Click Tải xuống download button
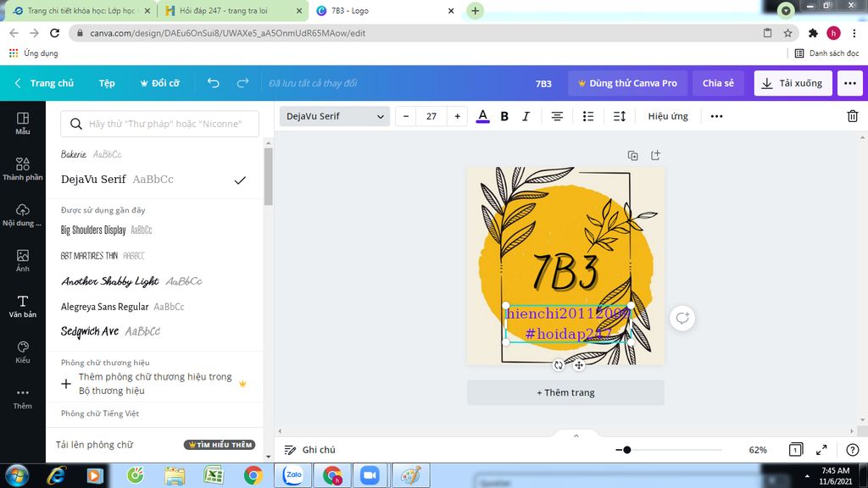This screenshot has width=868, height=488. click(x=793, y=83)
